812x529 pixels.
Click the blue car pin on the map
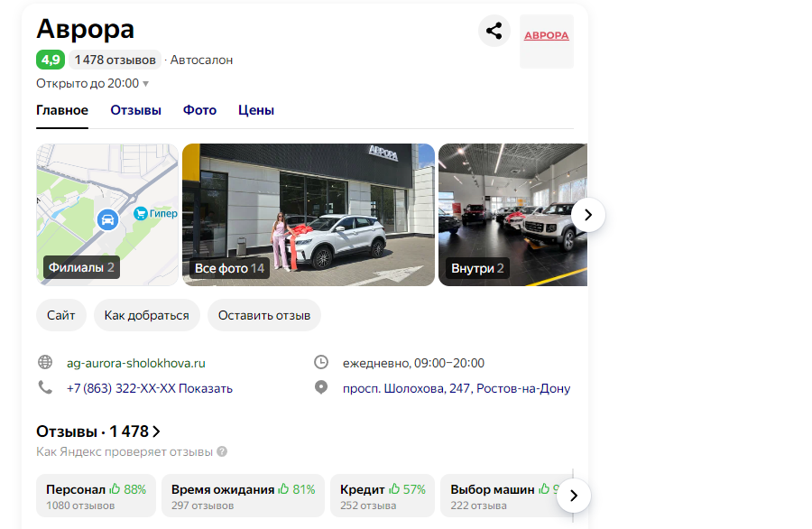pyautogui.click(x=107, y=220)
